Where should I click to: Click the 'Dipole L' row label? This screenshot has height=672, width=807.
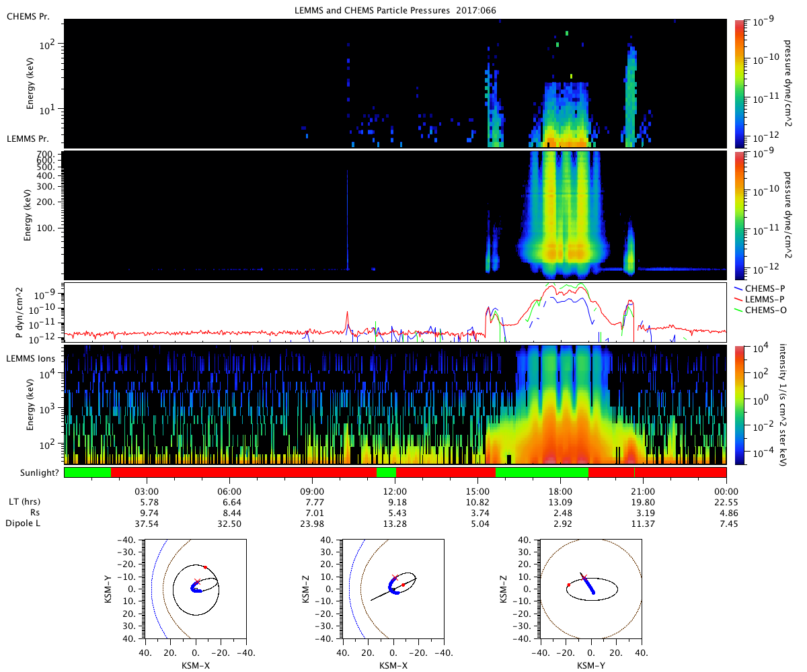pos(24,523)
